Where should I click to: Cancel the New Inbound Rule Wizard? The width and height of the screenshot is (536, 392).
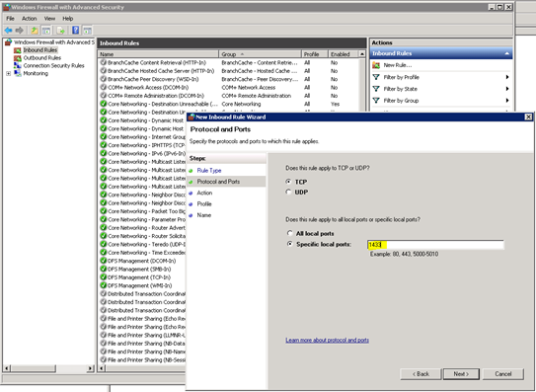pos(503,374)
